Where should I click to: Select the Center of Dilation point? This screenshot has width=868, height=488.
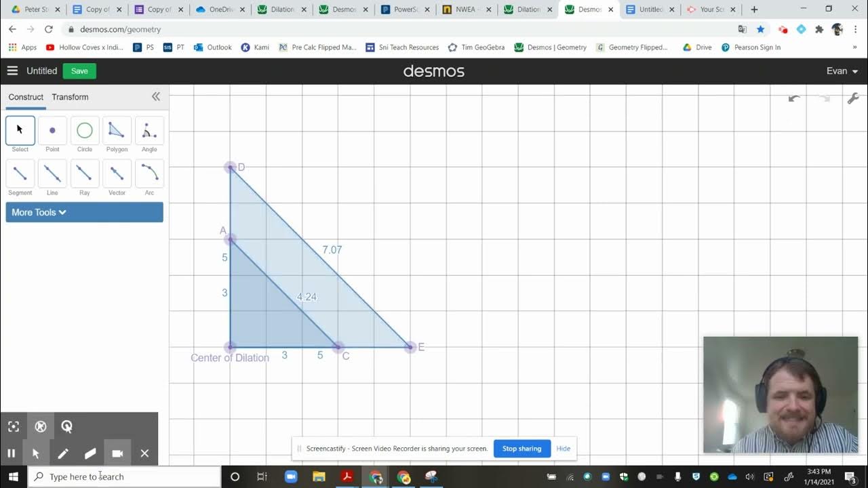(x=231, y=347)
